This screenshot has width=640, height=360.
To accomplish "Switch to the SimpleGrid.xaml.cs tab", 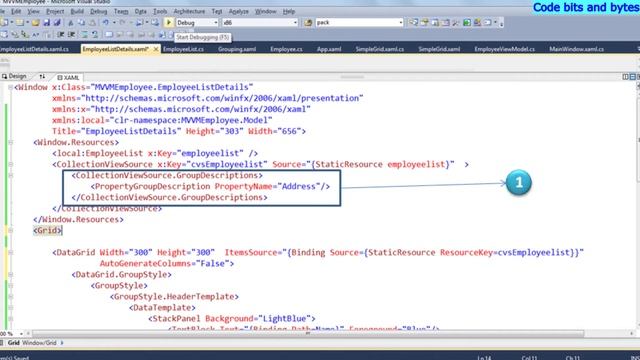I will click(379, 49).
